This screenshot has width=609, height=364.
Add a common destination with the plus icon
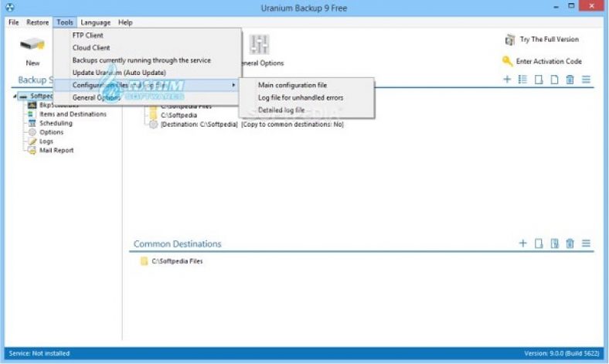click(522, 243)
